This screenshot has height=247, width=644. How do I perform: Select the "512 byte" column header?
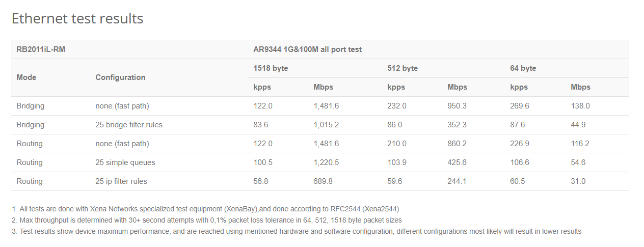tap(403, 68)
